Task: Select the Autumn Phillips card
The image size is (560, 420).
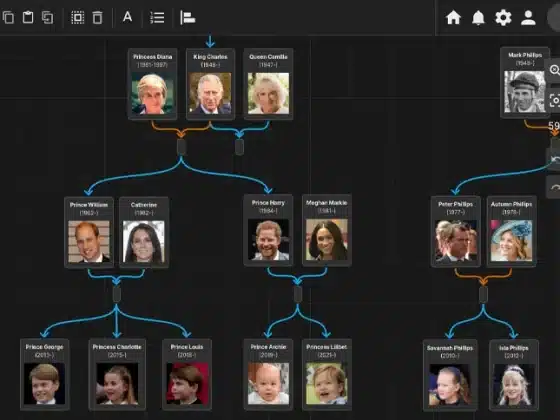Action: [x=511, y=231]
